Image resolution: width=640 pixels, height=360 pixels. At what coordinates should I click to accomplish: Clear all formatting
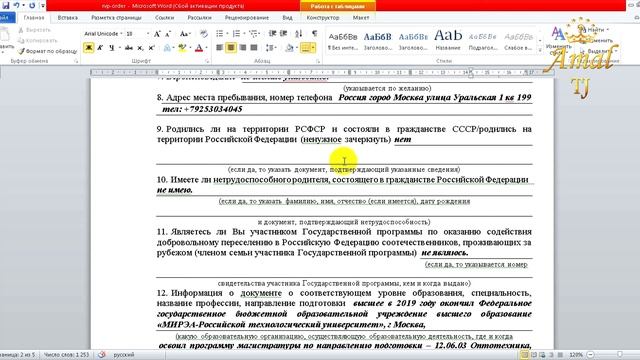pos(204,34)
